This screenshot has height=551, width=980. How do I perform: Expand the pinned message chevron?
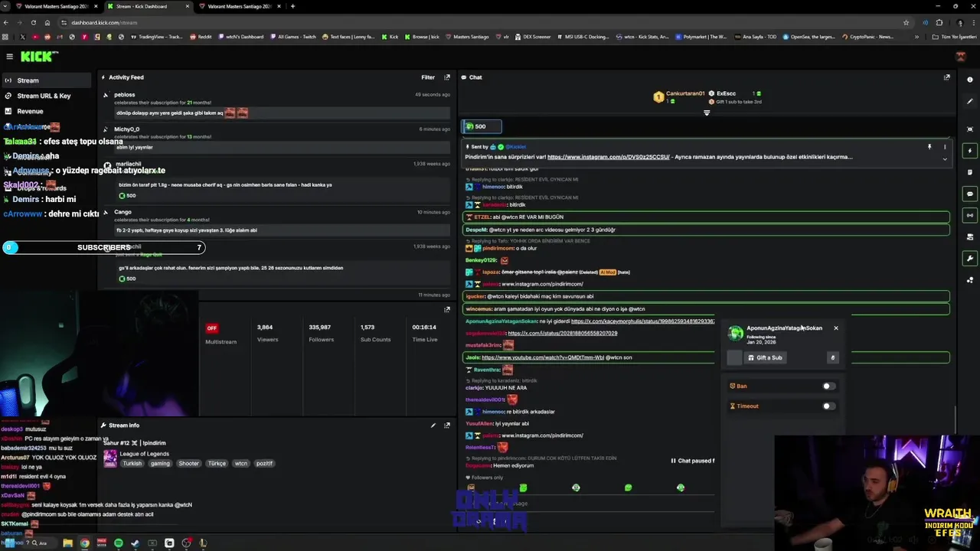click(x=945, y=159)
